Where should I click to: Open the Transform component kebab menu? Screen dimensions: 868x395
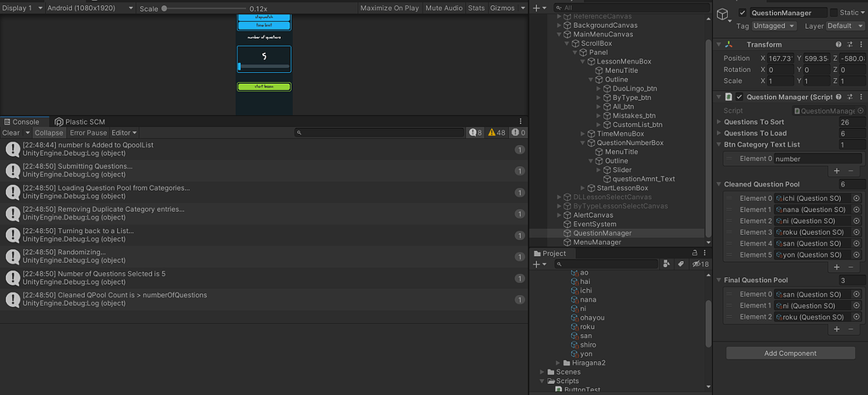pyautogui.click(x=861, y=44)
